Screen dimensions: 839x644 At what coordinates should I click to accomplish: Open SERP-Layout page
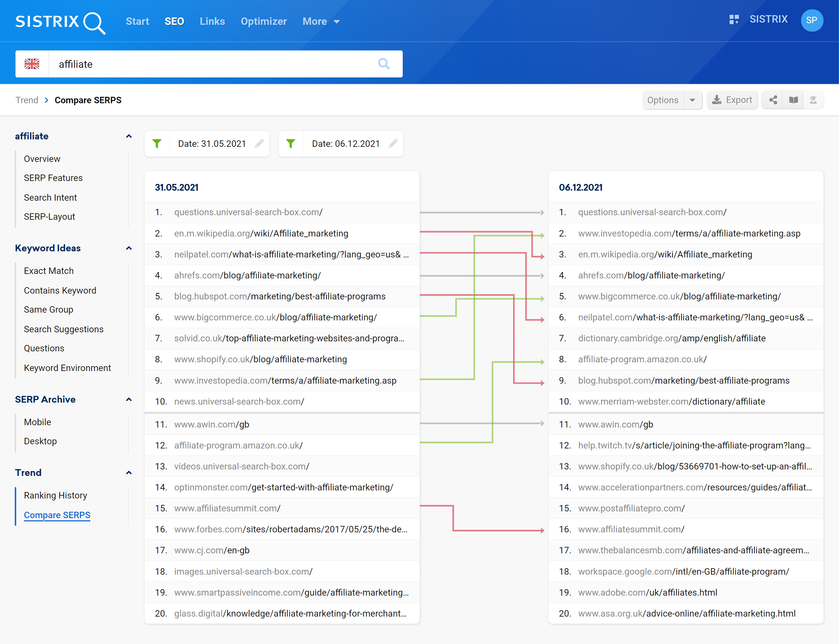pos(49,216)
